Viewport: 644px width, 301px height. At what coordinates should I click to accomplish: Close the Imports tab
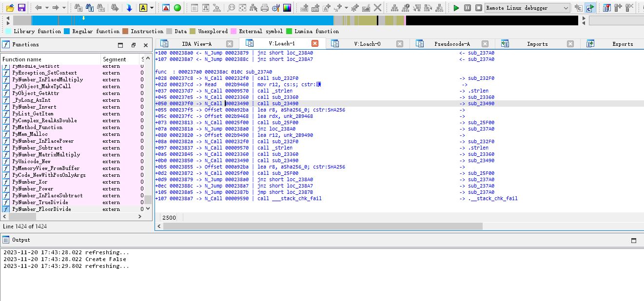[x=570, y=44]
